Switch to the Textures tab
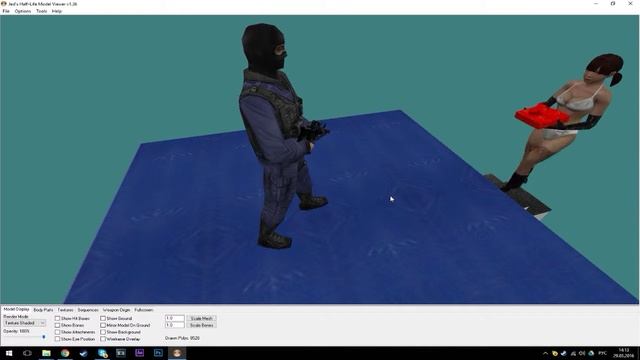640x360 pixels. 65,310
